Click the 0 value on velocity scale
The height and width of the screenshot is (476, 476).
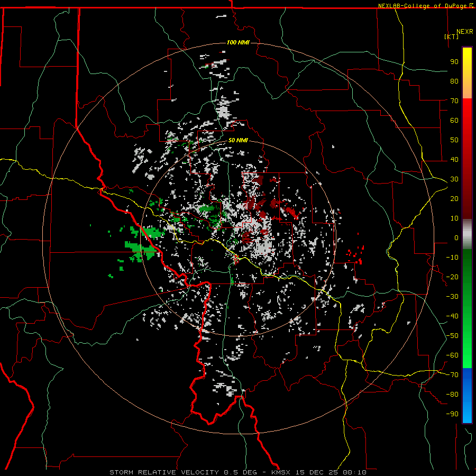pos(456,237)
